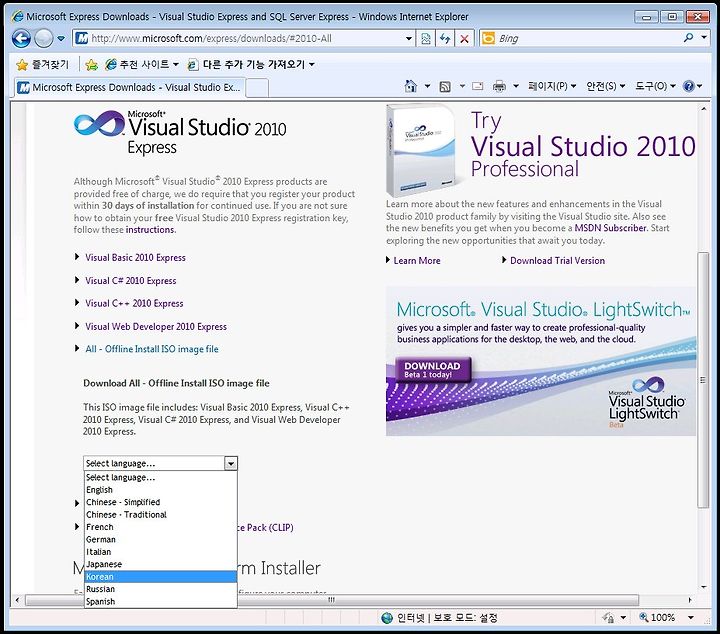Open the address bar history dropdown arrow

coord(409,39)
